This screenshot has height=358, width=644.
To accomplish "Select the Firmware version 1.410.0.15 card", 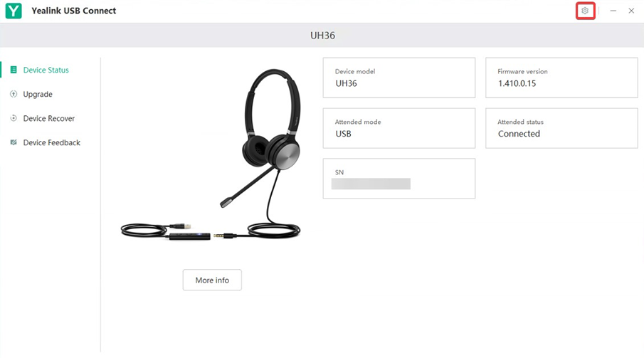I will pyautogui.click(x=561, y=78).
